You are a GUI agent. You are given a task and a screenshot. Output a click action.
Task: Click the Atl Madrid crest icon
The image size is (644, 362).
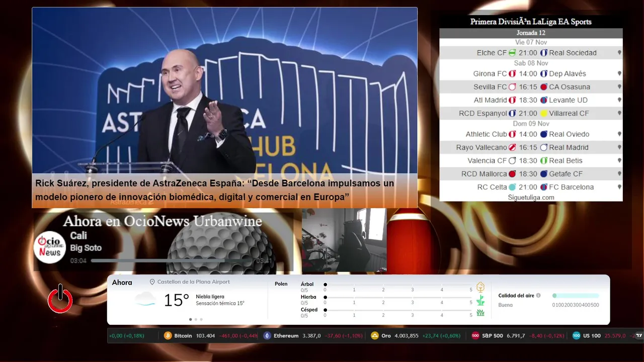[x=512, y=100]
